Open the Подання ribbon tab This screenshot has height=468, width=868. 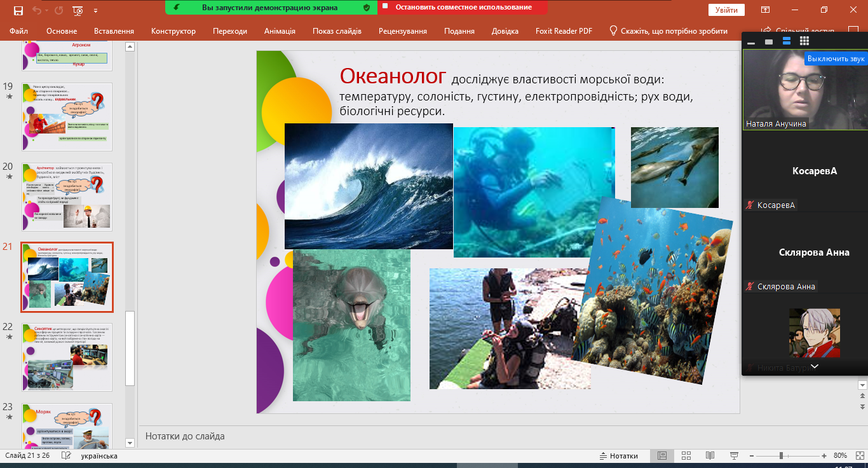coord(459,31)
